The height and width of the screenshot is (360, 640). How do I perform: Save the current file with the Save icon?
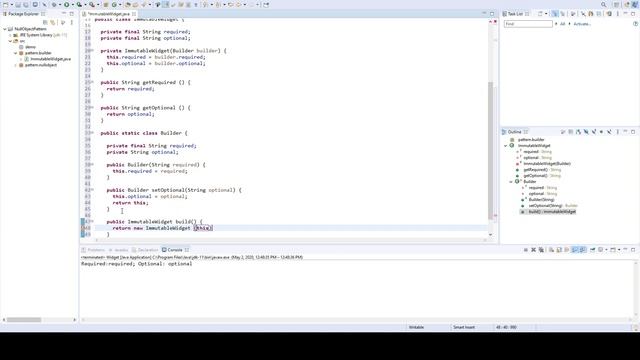pos(18,4)
